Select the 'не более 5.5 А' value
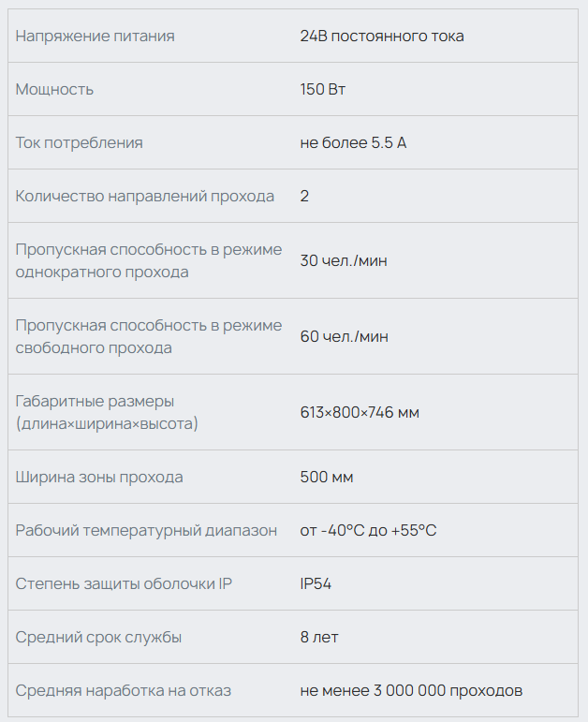 tap(353, 143)
